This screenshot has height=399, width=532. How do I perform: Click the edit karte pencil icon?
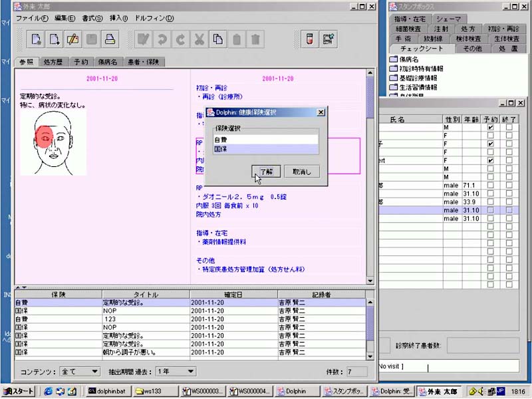[x=73, y=39]
